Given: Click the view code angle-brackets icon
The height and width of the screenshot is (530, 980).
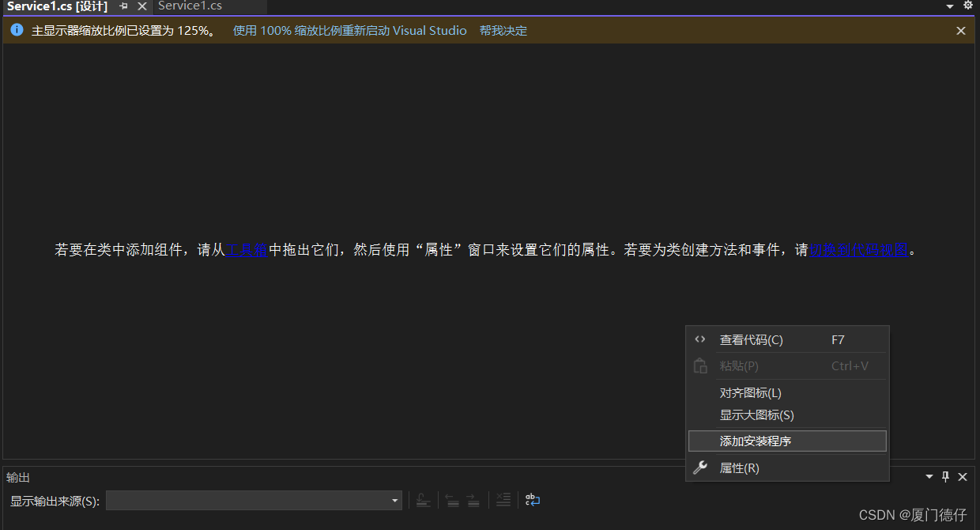Looking at the screenshot, I should coord(700,339).
